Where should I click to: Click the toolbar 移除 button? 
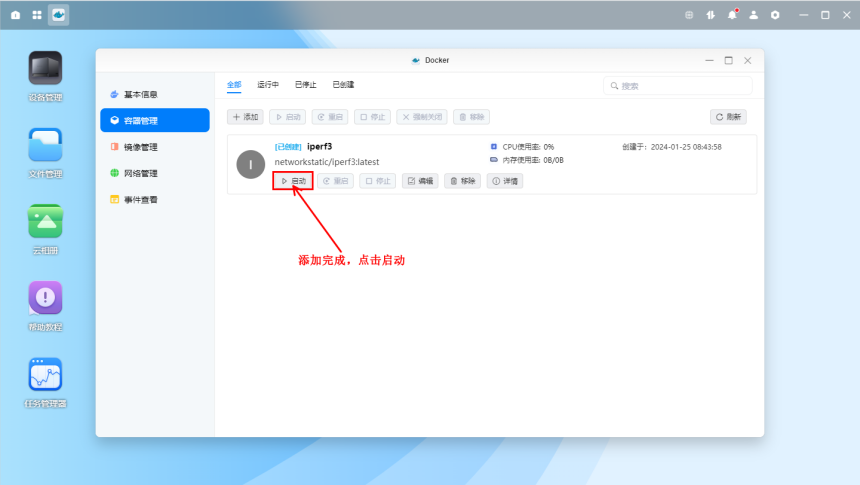tap(472, 117)
